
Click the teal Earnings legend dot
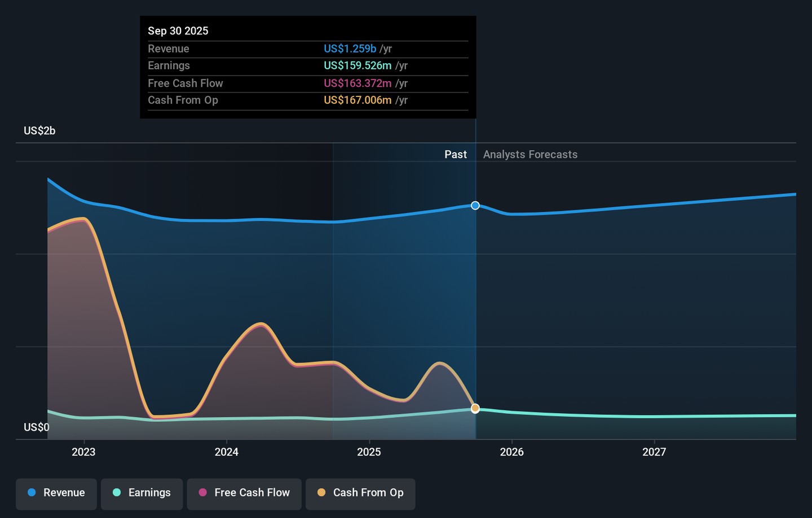coord(117,493)
